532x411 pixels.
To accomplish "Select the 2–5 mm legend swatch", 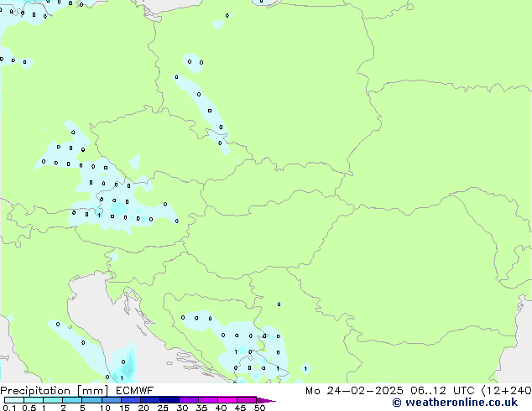I will 72,400.
